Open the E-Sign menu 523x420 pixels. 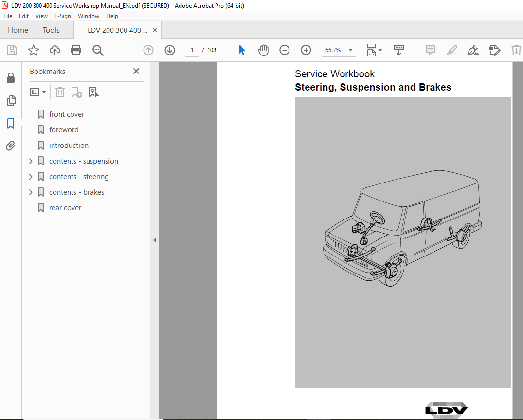coord(63,16)
